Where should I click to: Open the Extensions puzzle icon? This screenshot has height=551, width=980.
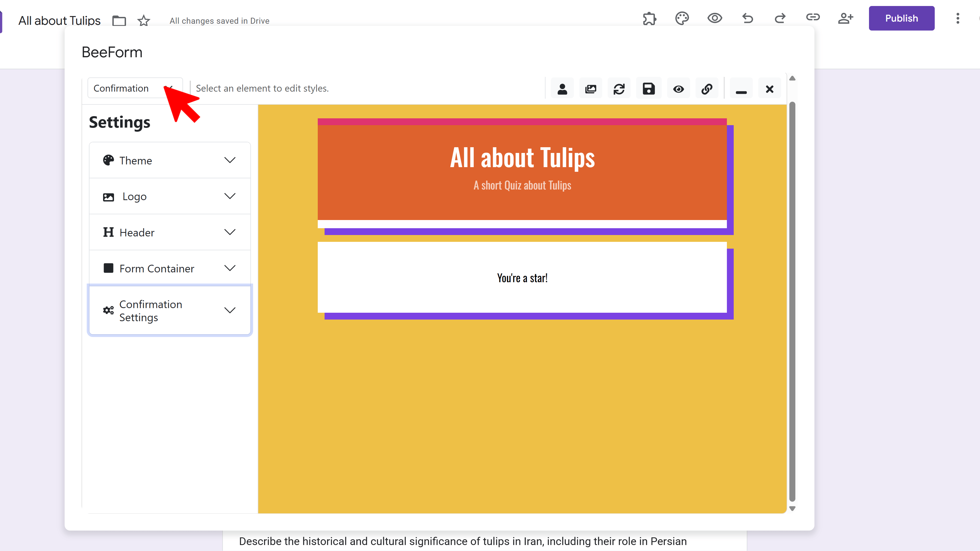pyautogui.click(x=649, y=18)
